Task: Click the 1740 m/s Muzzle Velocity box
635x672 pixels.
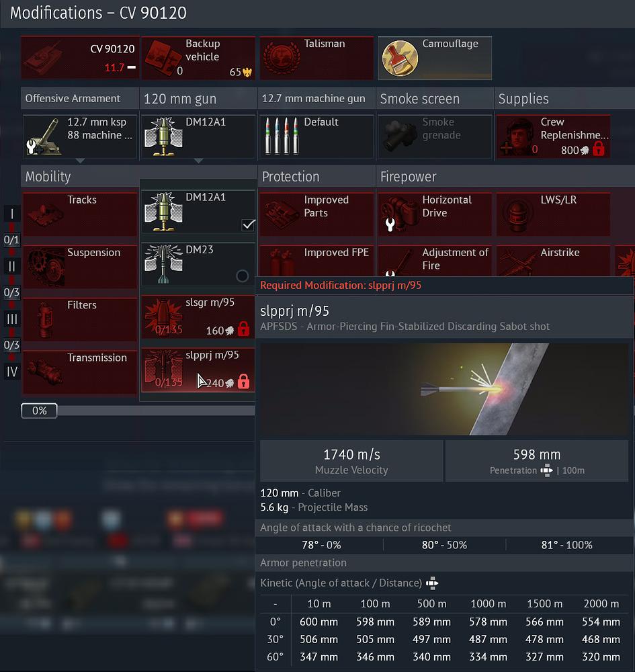Action: 351,461
